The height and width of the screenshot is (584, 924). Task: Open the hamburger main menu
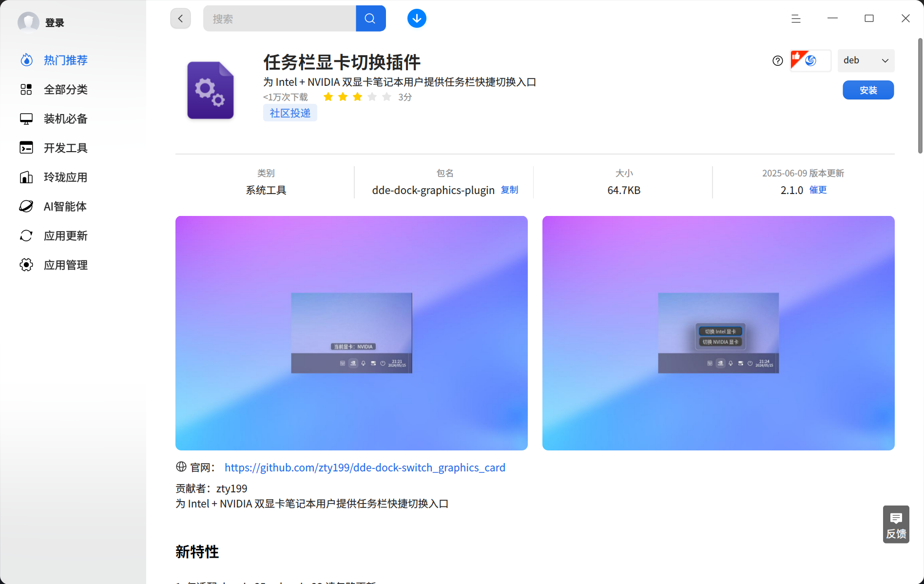point(796,19)
